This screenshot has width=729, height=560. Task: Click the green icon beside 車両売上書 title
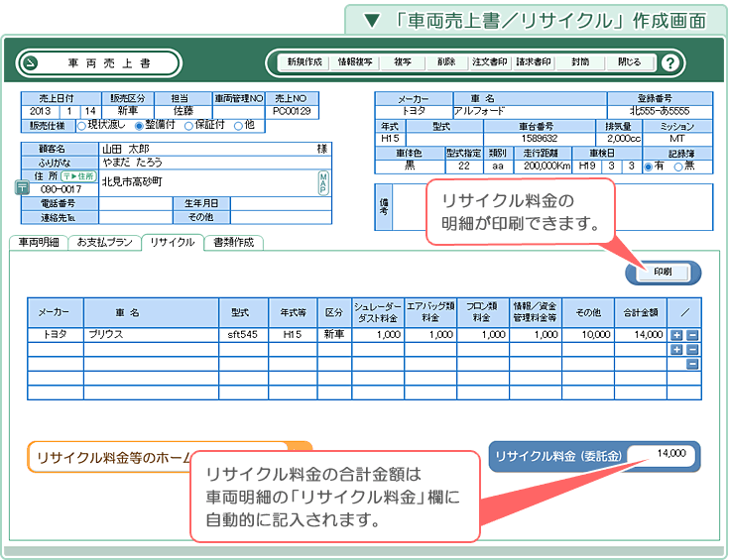(30, 62)
